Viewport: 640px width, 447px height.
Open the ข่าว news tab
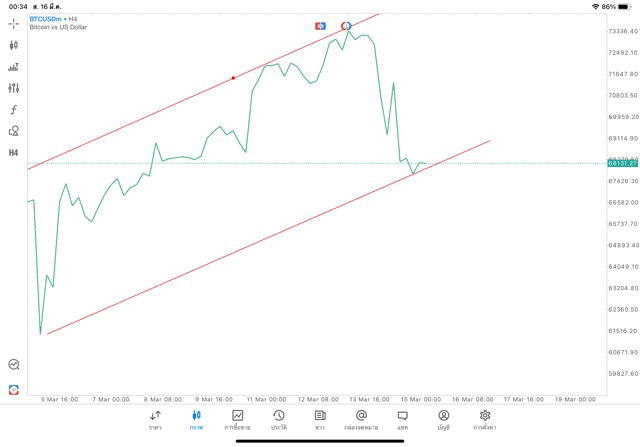tap(320, 420)
